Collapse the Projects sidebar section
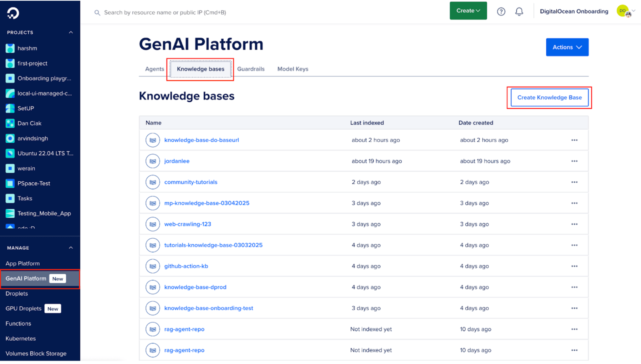641x364 pixels. (x=71, y=32)
